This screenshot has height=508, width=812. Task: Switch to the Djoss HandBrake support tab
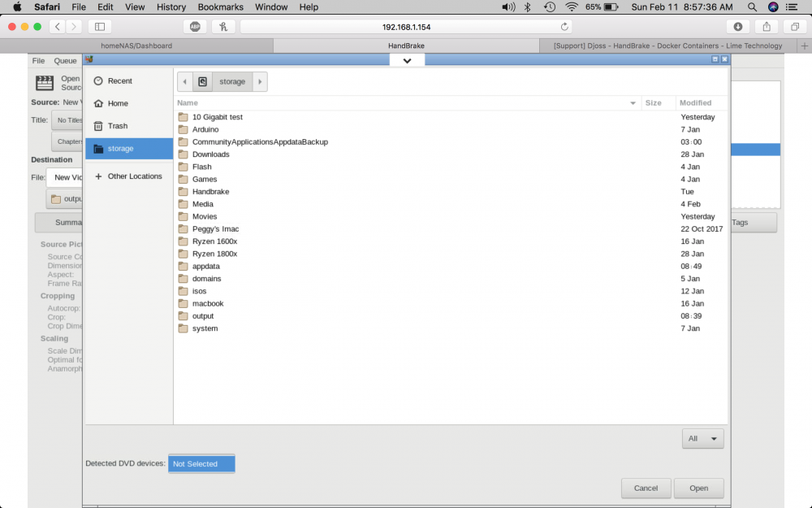click(668, 46)
